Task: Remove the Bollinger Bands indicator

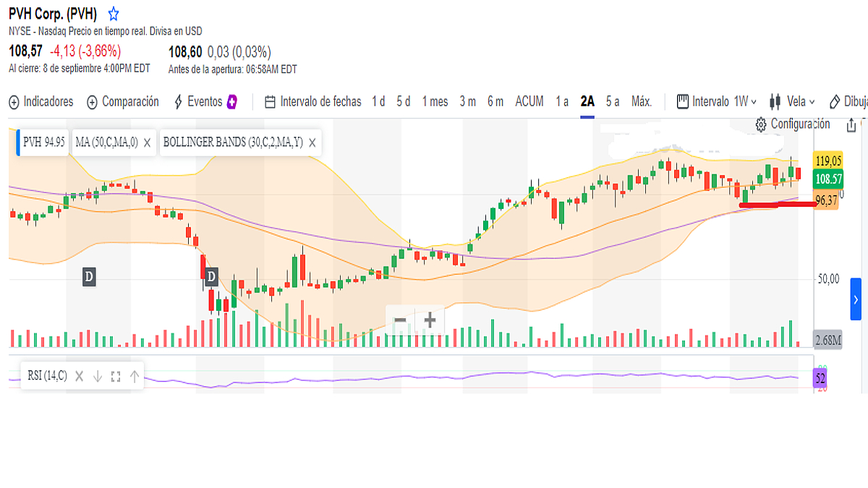Action: point(312,142)
